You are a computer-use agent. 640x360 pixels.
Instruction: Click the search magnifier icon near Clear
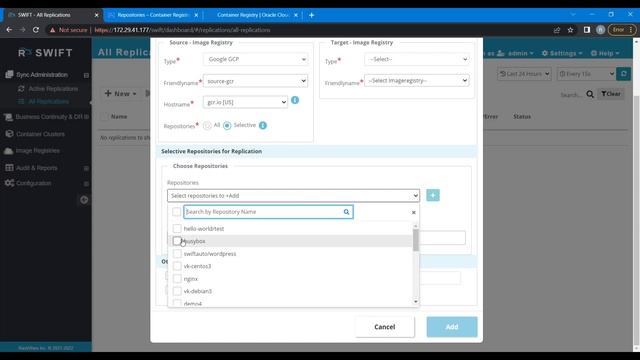tap(590, 94)
